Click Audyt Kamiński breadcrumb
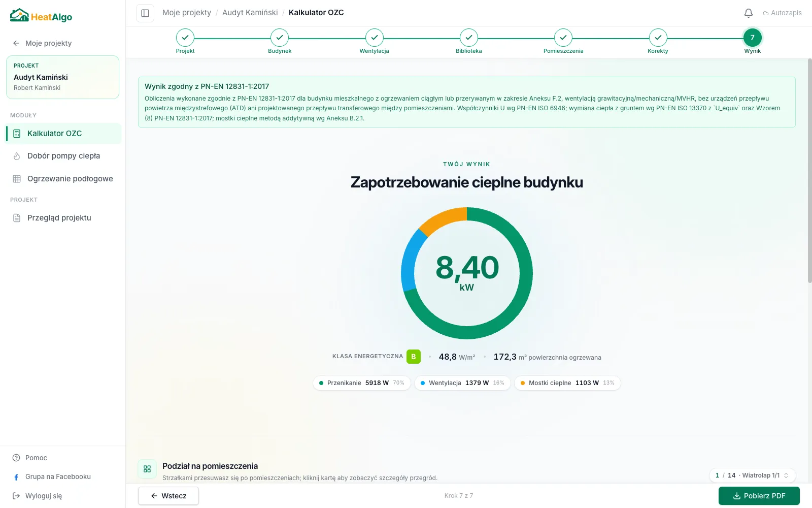This screenshot has height=508, width=812. coord(250,13)
